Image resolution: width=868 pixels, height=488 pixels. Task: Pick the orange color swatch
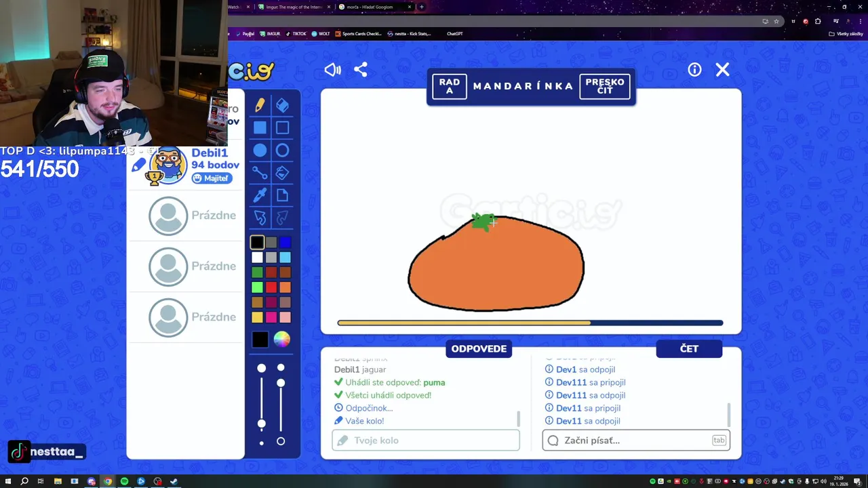pos(285,287)
